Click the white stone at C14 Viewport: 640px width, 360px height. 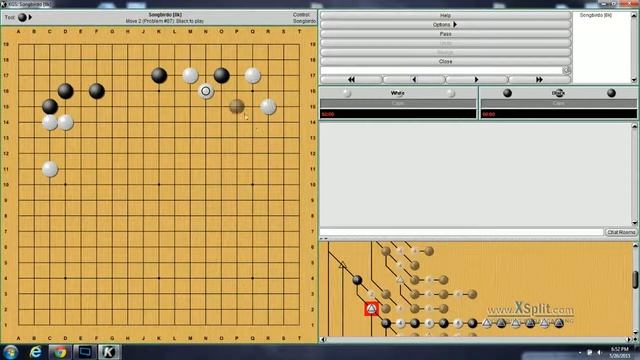point(50,122)
